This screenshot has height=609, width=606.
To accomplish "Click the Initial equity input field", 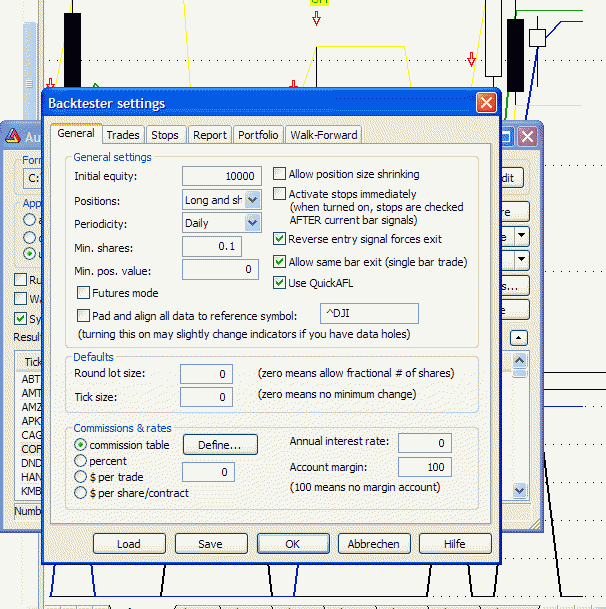I will 222,176.
